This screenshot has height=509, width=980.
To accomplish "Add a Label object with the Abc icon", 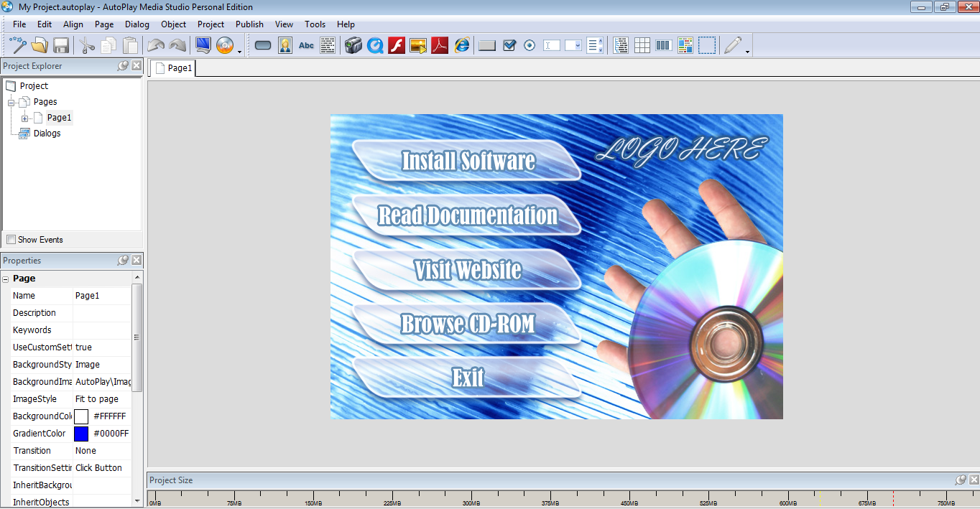I will coord(306,45).
